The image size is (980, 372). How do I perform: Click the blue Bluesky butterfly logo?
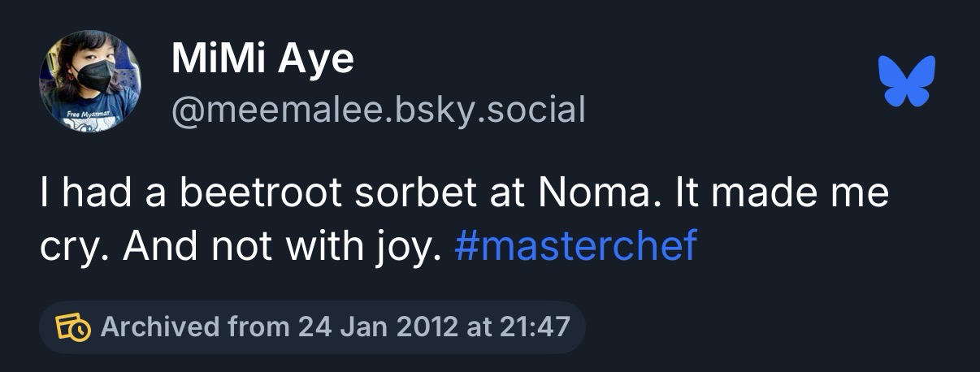pos(907,81)
